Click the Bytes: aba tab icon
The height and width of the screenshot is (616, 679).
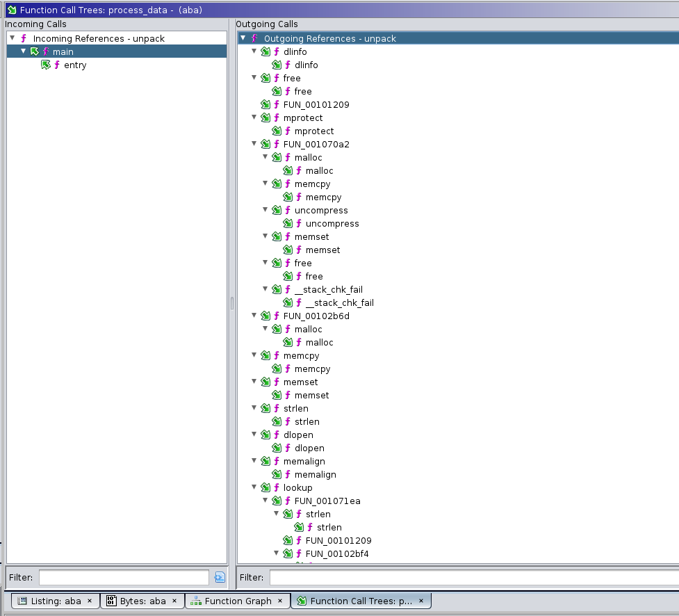click(111, 601)
